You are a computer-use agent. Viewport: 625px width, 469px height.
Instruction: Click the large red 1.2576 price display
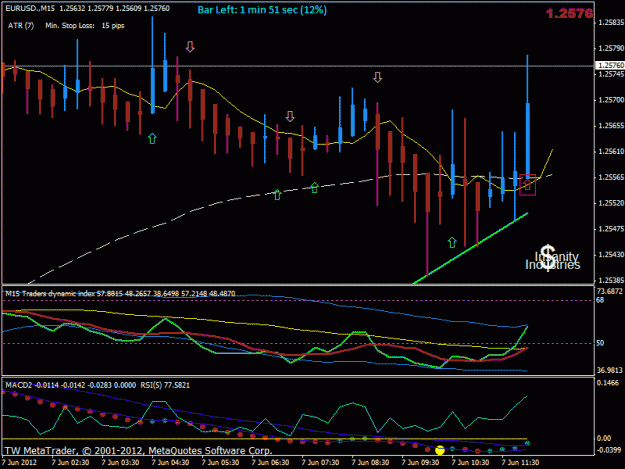coord(569,14)
